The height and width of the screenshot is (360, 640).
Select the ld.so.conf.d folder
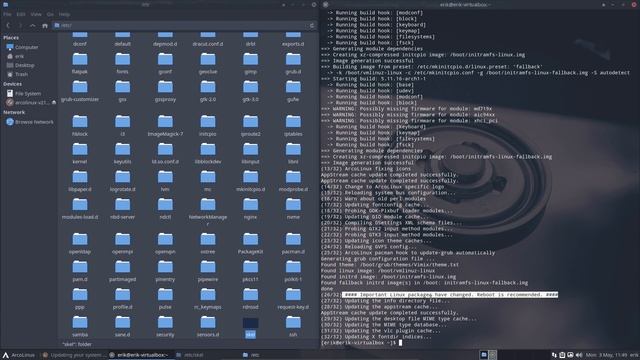(x=165, y=153)
